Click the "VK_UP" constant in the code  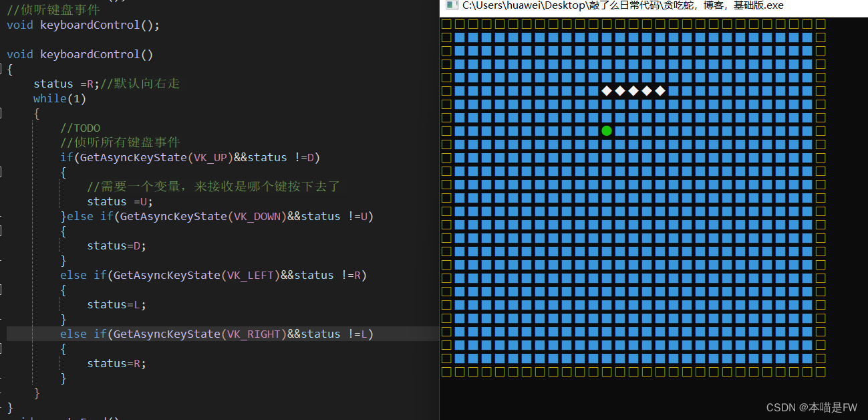(210, 157)
